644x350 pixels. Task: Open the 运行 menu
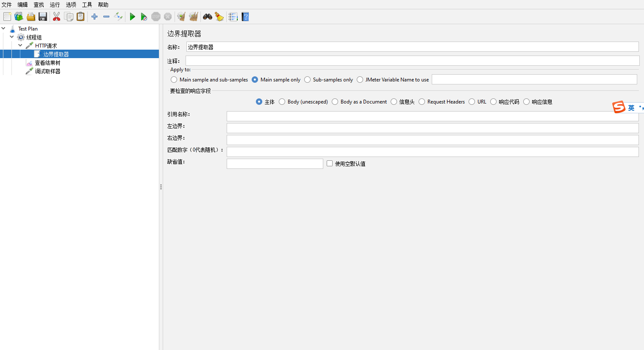55,5
